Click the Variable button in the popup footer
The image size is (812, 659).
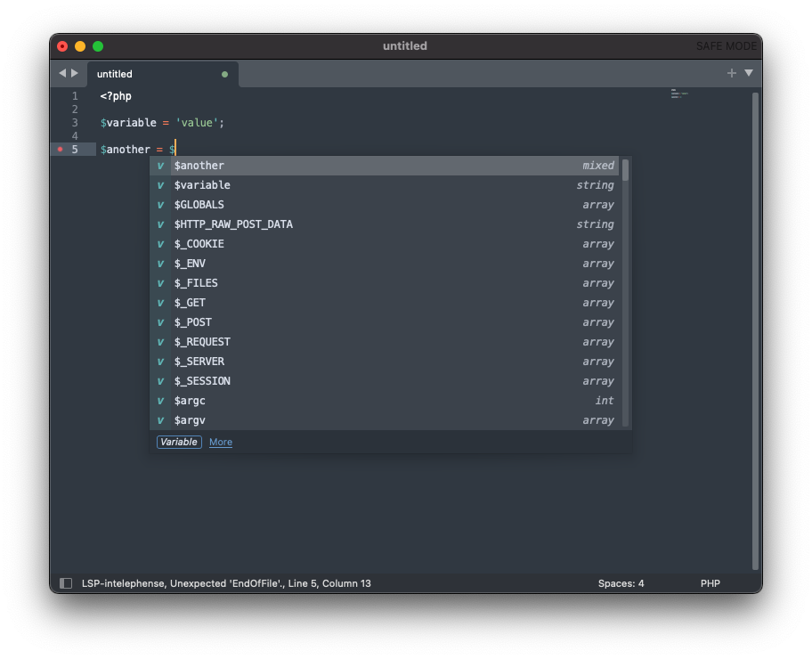(x=179, y=442)
